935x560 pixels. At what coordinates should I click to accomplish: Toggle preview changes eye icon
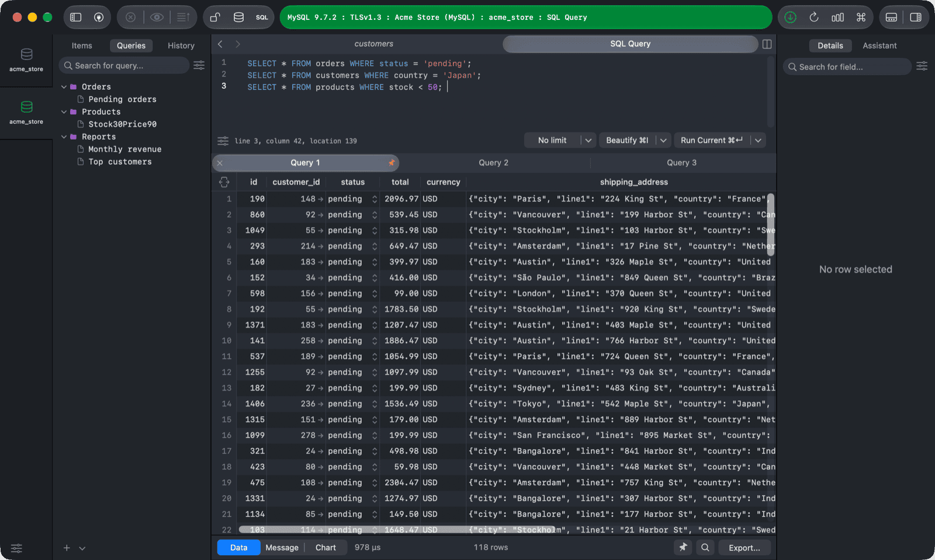[157, 18]
